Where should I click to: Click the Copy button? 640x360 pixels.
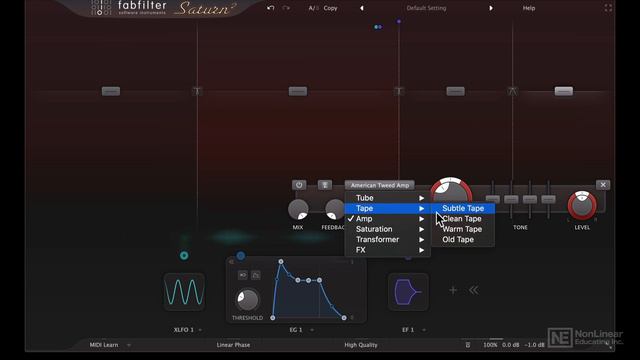click(330, 8)
